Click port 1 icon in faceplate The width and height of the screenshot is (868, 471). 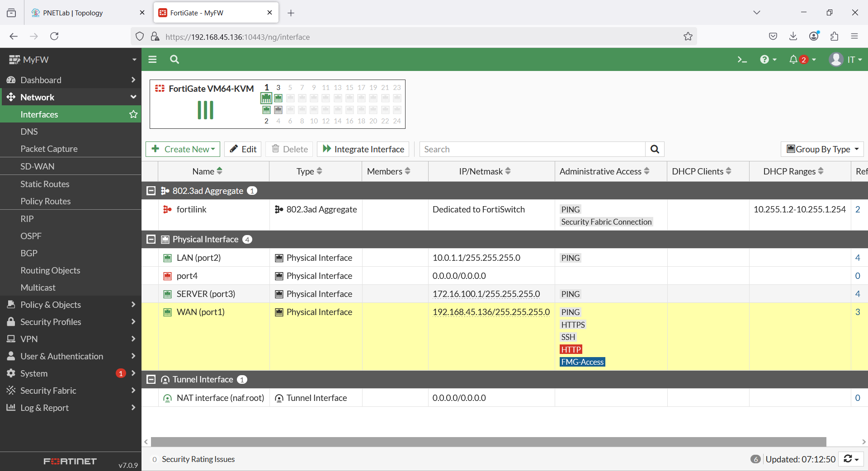266,98
